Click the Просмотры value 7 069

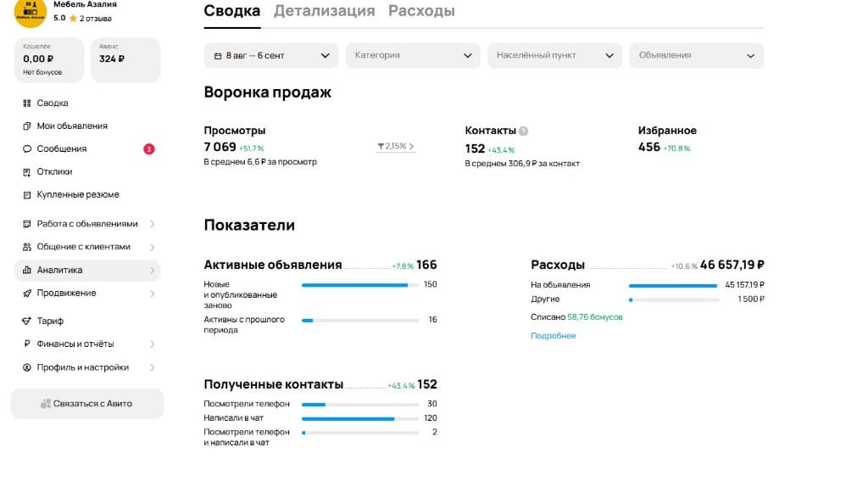tap(220, 148)
